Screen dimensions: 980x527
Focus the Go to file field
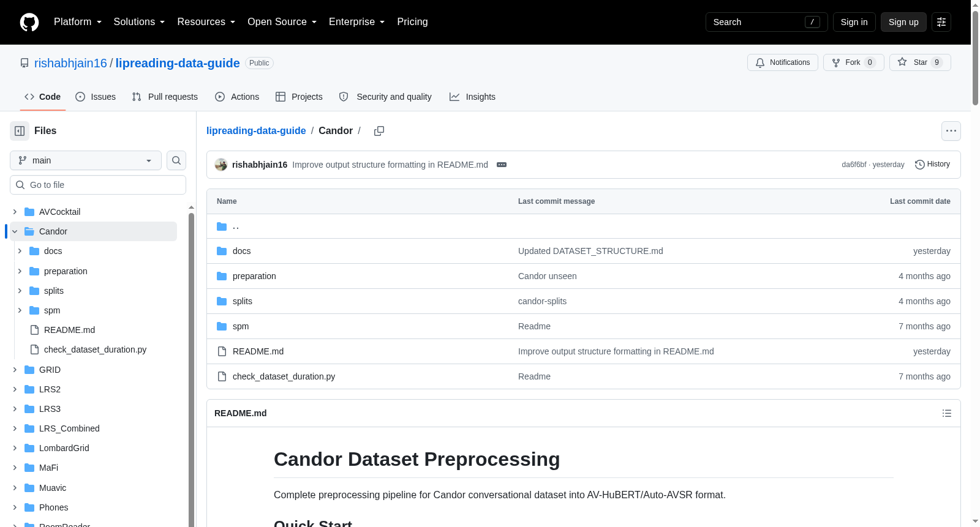(98, 185)
